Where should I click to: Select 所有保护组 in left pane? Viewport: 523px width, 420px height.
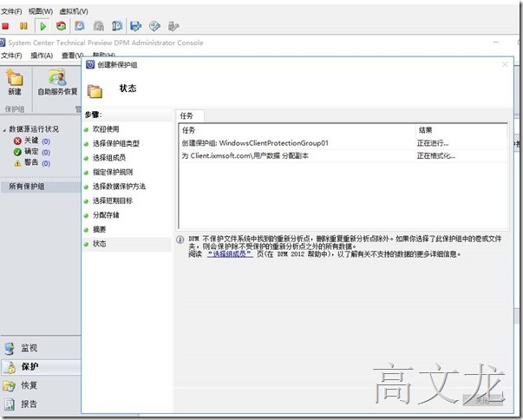coord(41,187)
